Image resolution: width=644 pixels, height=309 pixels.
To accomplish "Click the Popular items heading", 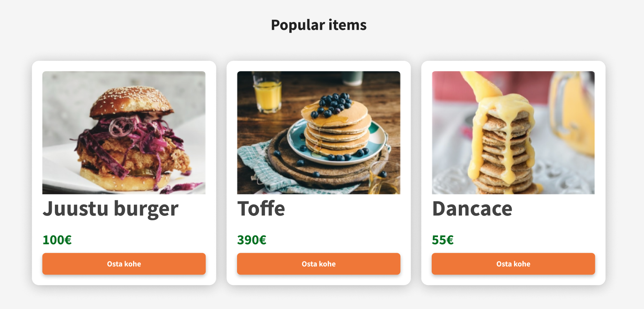I will tap(319, 25).
